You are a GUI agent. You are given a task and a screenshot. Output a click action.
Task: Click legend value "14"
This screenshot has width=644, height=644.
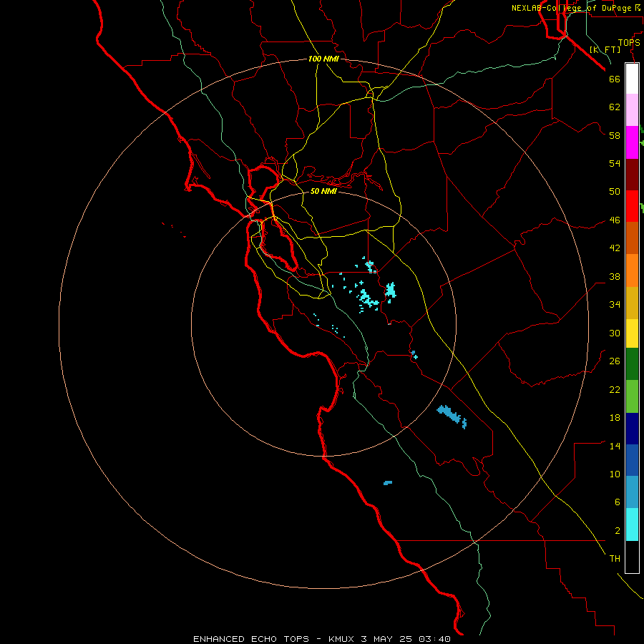[615, 446]
